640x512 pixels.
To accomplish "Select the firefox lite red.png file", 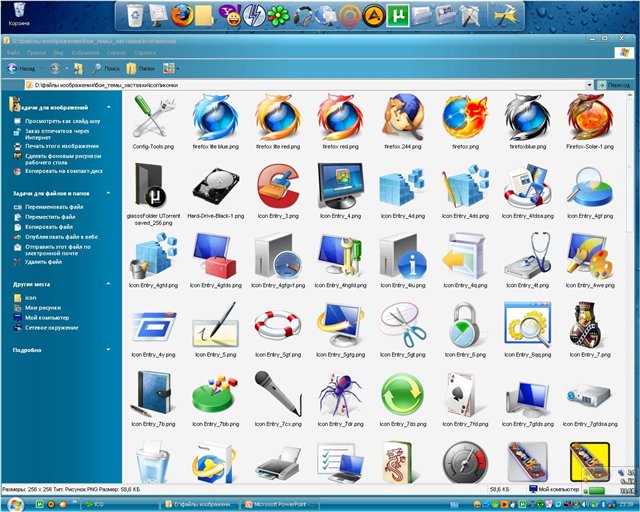I will (278, 118).
